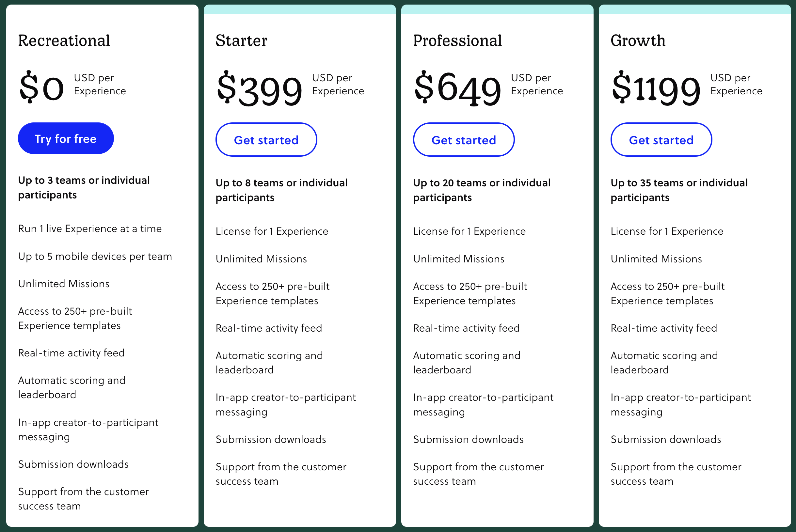Get started with the Professional plan
The width and height of the screenshot is (796, 532).
coord(464,139)
